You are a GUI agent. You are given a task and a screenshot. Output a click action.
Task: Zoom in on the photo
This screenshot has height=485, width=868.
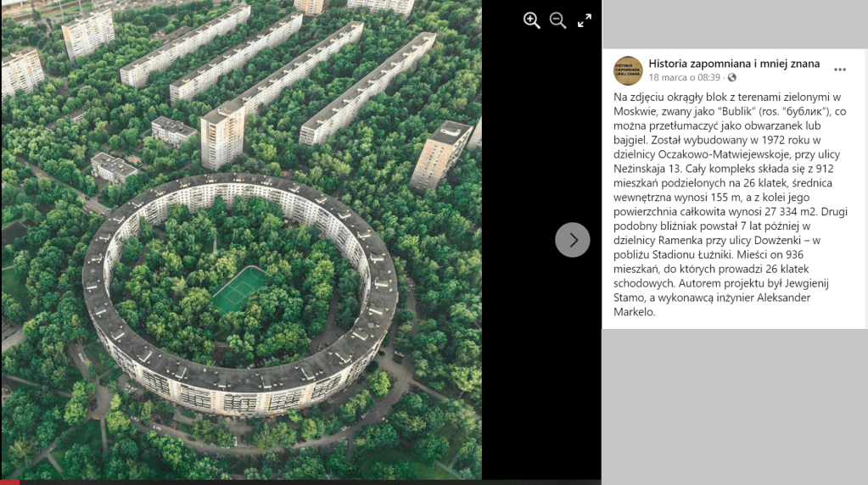(531, 20)
